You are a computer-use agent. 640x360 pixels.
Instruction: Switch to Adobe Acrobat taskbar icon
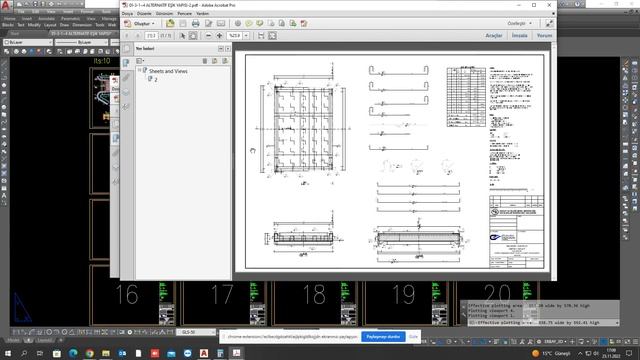(x=236, y=353)
